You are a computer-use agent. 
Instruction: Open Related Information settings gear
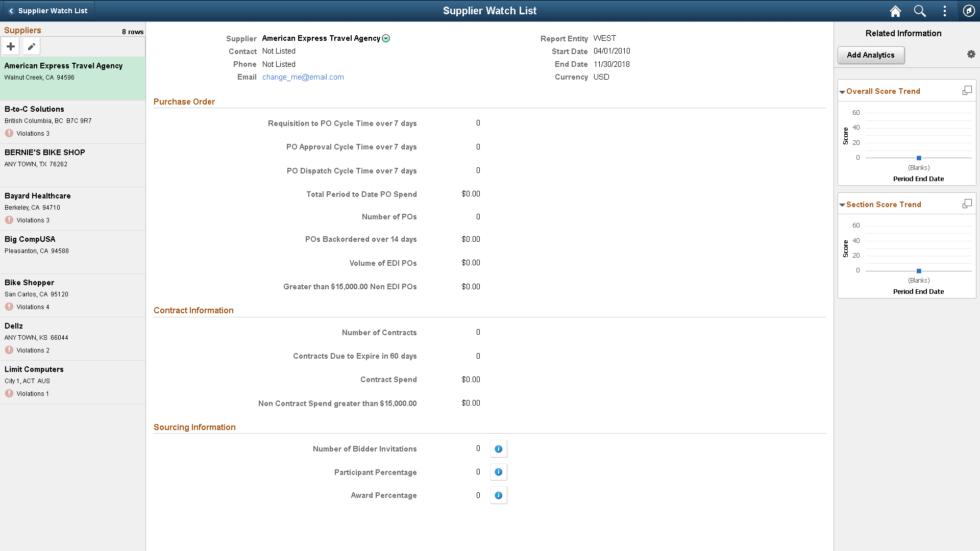[x=971, y=54]
